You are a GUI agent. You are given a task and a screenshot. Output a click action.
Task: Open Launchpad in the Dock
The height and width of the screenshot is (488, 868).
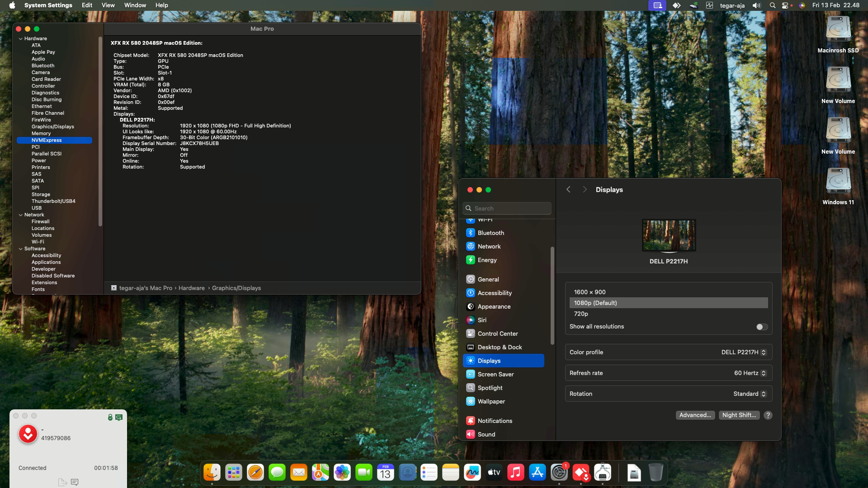point(234,473)
